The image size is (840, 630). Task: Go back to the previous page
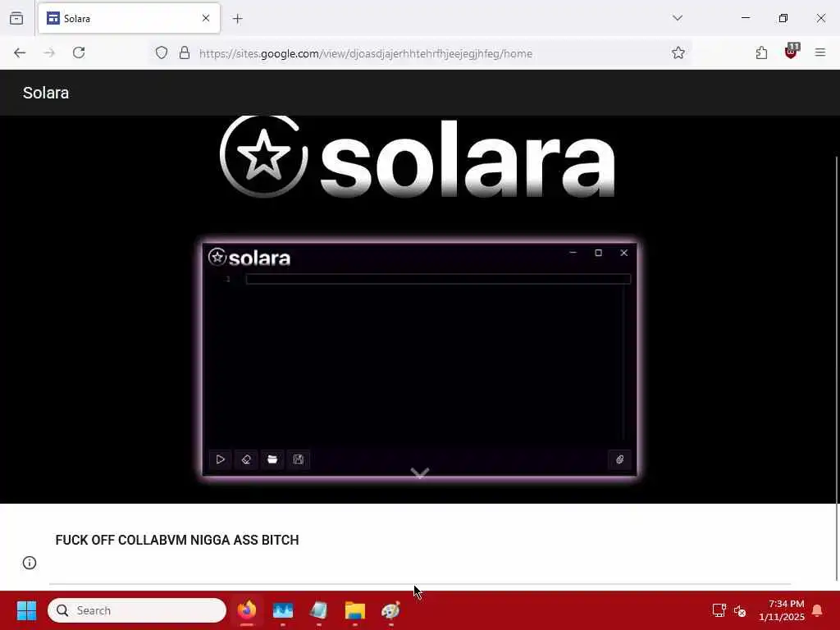(x=20, y=52)
